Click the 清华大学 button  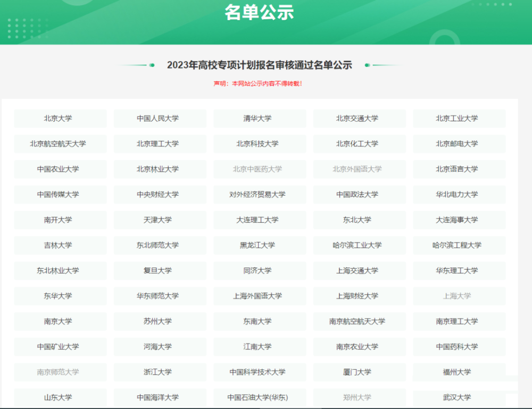point(260,119)
